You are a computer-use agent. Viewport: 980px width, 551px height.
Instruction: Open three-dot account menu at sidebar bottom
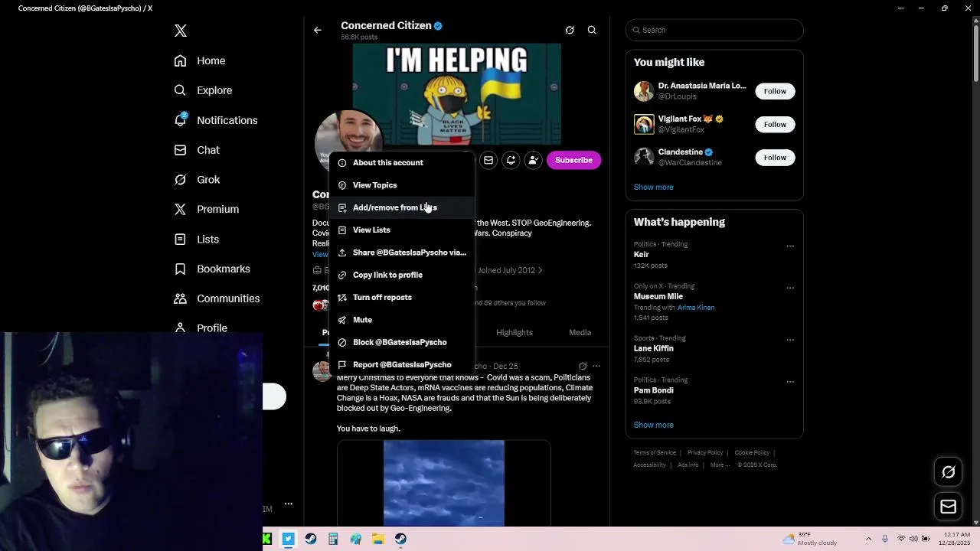pos(288,504)
